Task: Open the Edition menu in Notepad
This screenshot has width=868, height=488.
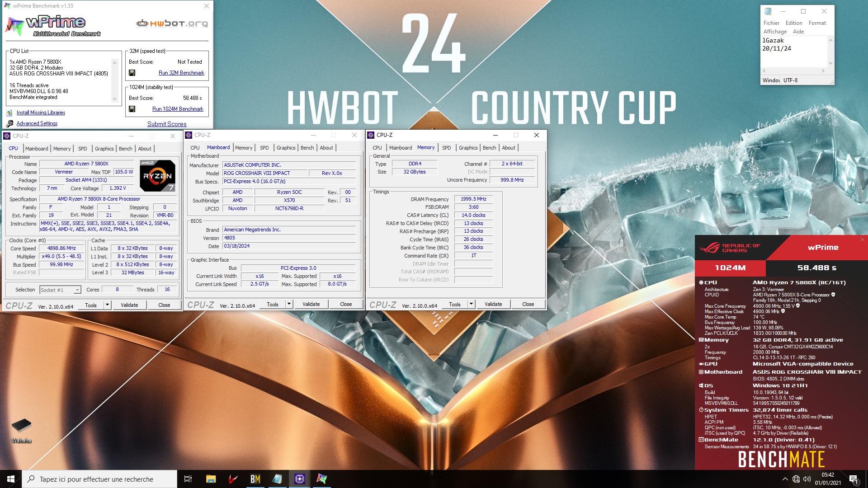Action: pos(794,23)
